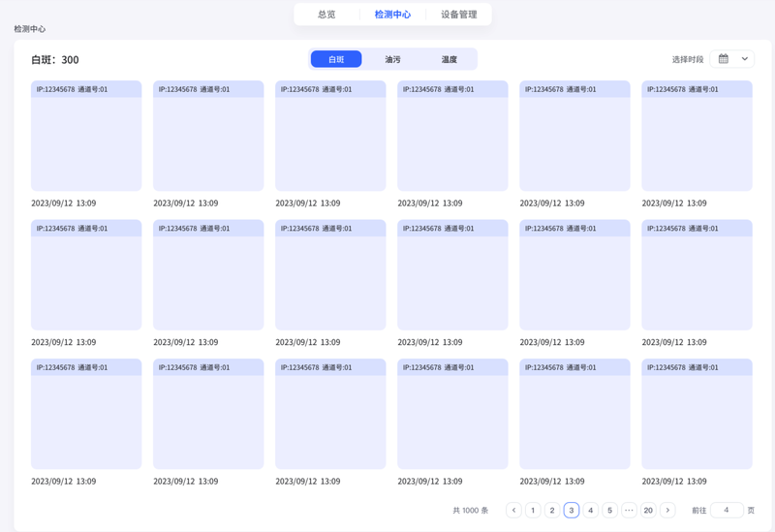Switch to 油污 filter tab
Screen dimensions: 775x532
coord(392,59)
